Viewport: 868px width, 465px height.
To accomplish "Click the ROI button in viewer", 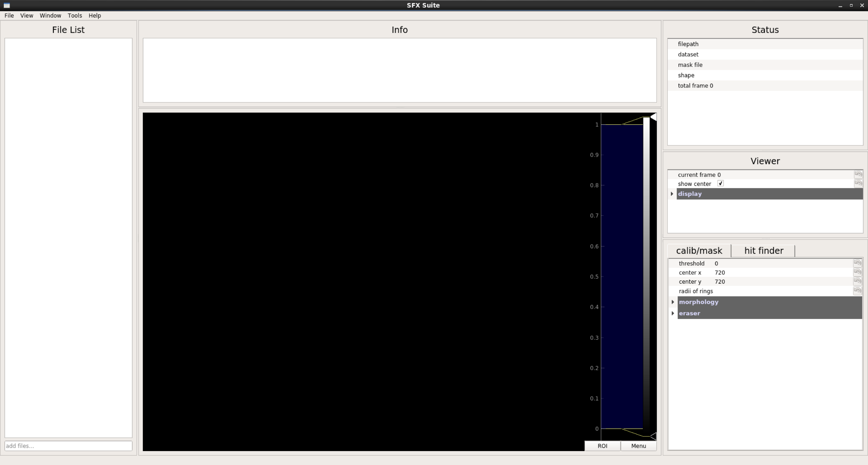I will click(602, 445).
